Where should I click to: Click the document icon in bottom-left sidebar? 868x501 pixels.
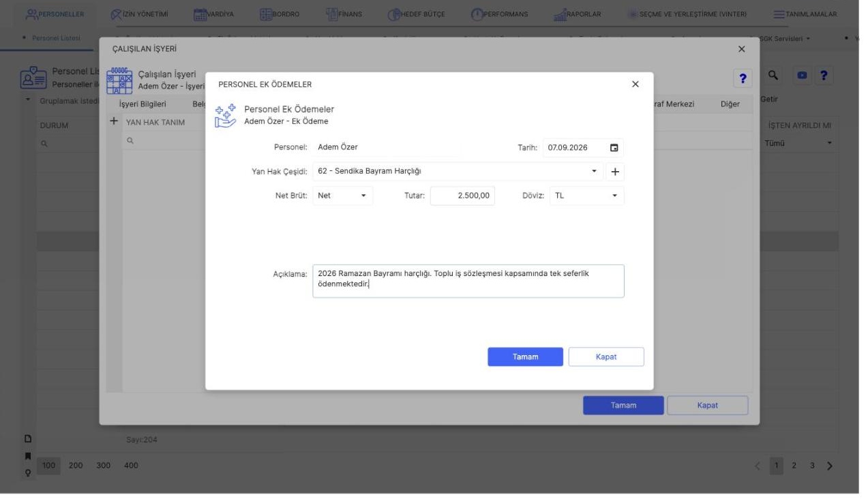(x=29, y=438)
